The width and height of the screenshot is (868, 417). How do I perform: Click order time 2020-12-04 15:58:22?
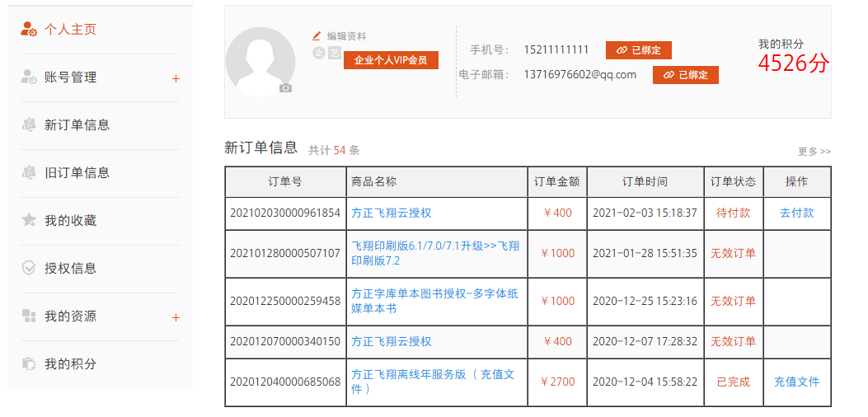coord(645,382)
